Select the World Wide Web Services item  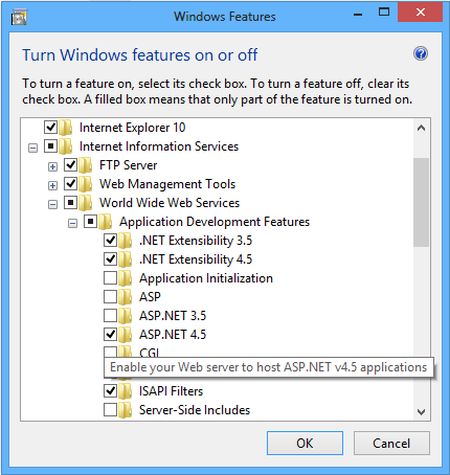(x=169, y=203)
